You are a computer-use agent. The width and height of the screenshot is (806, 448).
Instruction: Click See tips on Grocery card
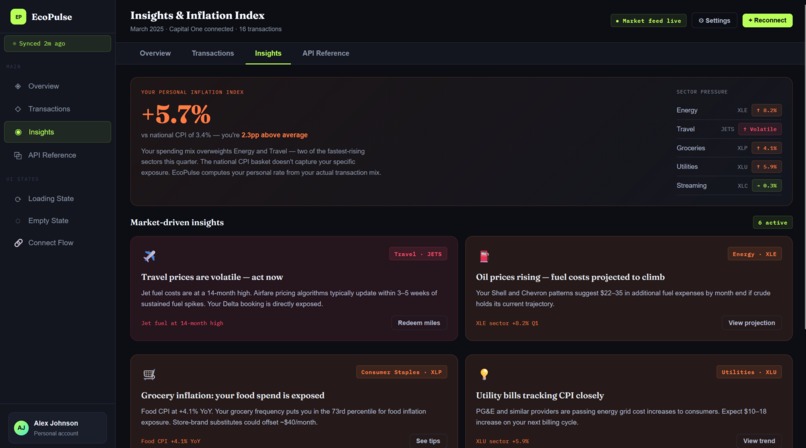pos(428,441)
